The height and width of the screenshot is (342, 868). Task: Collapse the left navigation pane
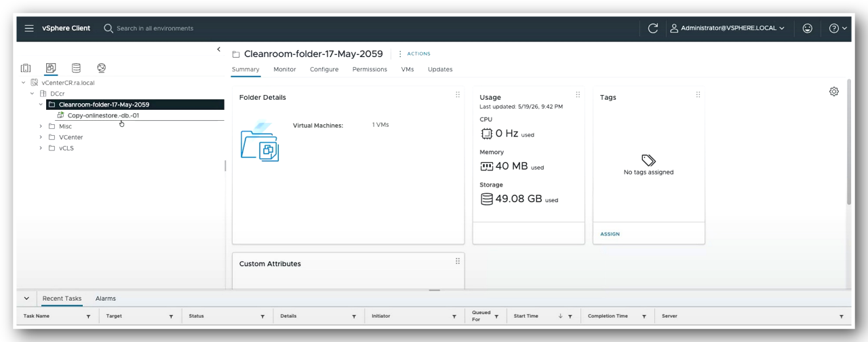218,50
